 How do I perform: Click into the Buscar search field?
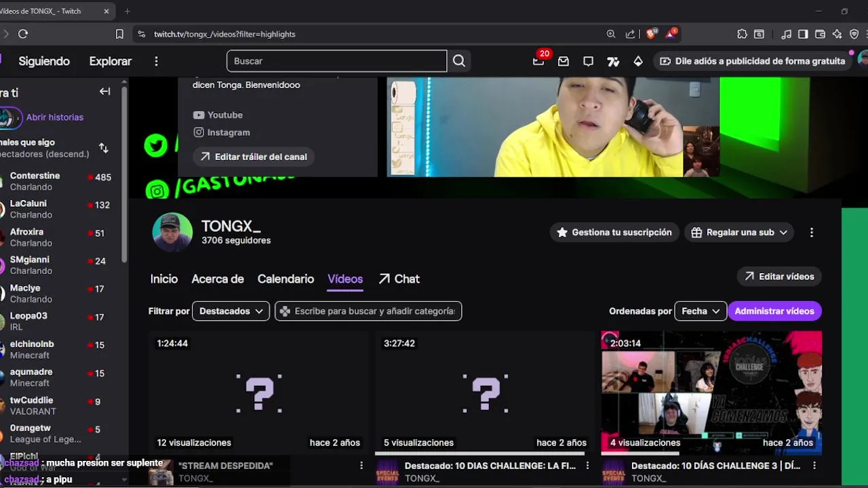tap(336, 61)
